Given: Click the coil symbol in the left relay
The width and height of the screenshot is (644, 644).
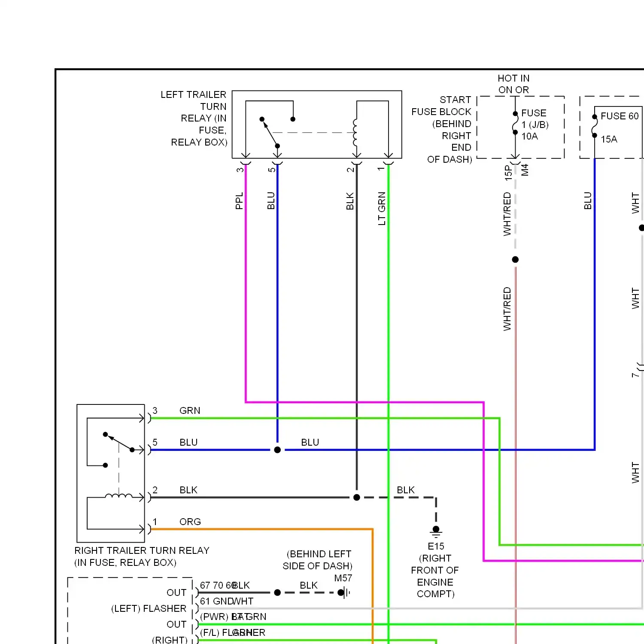Looking at the screenshot, I should 355,133.
